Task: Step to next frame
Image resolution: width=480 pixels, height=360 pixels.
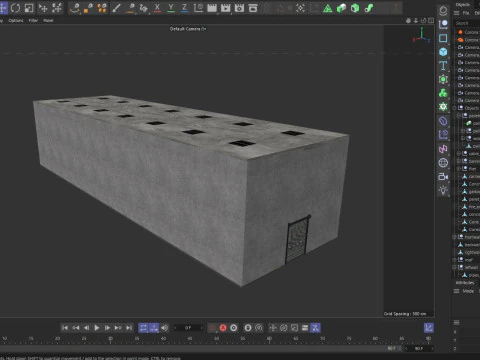Action: pos(107,328)
